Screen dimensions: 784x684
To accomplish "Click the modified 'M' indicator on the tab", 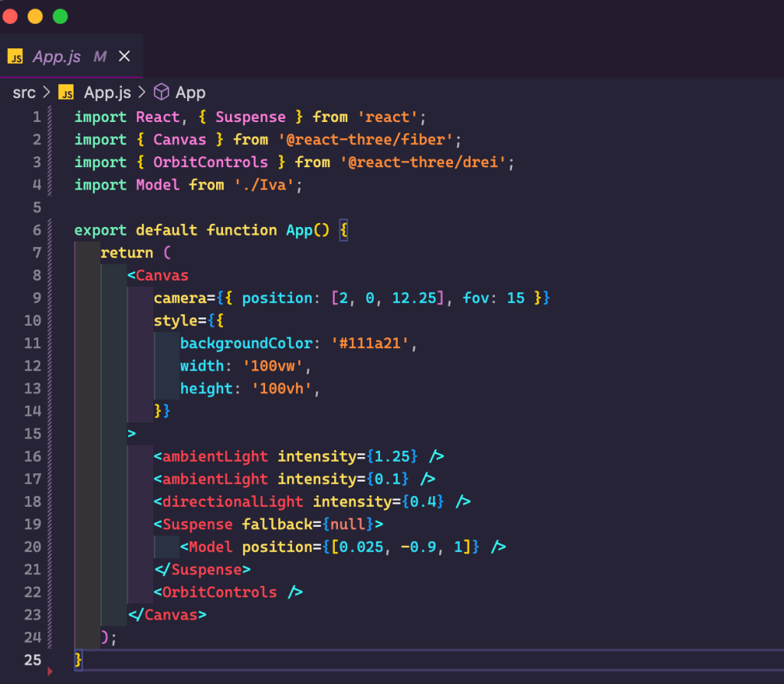I will click(x=100, y=57).
